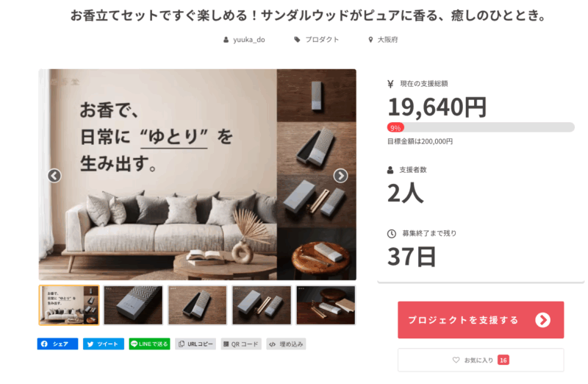Copy project URL with URLコピー button
588x384 pixels.
coord(196,344)
